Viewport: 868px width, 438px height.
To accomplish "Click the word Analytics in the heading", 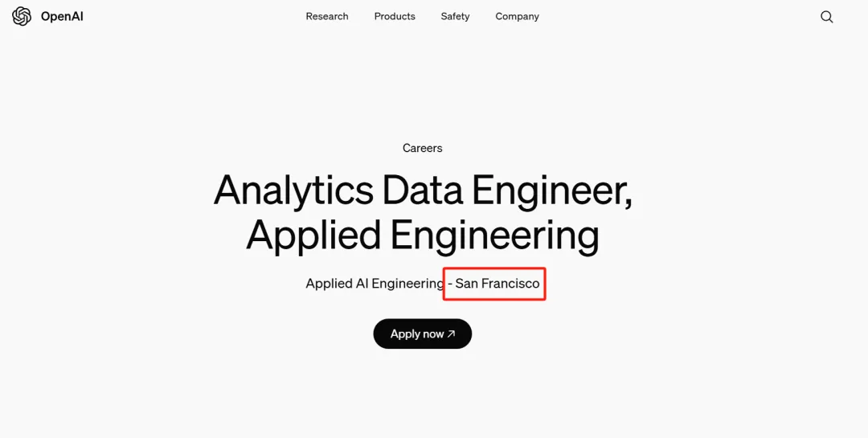I will point(293,191).
